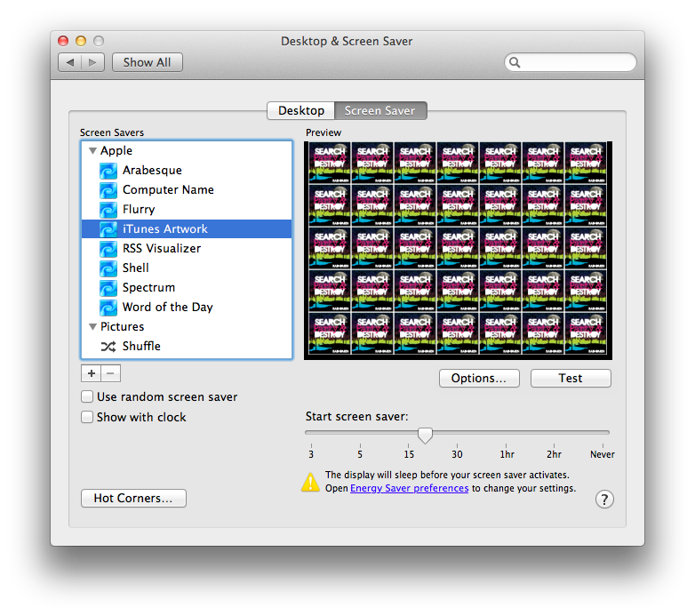Click the yellow warning triangle icon
Viewport: 695px width, 616px height.
click(310, 482)
